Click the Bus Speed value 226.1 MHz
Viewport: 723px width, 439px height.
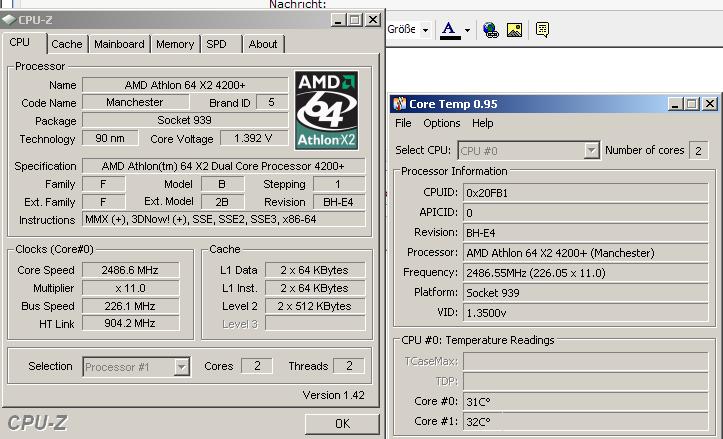pyautogui.click(x=130, y=306)
